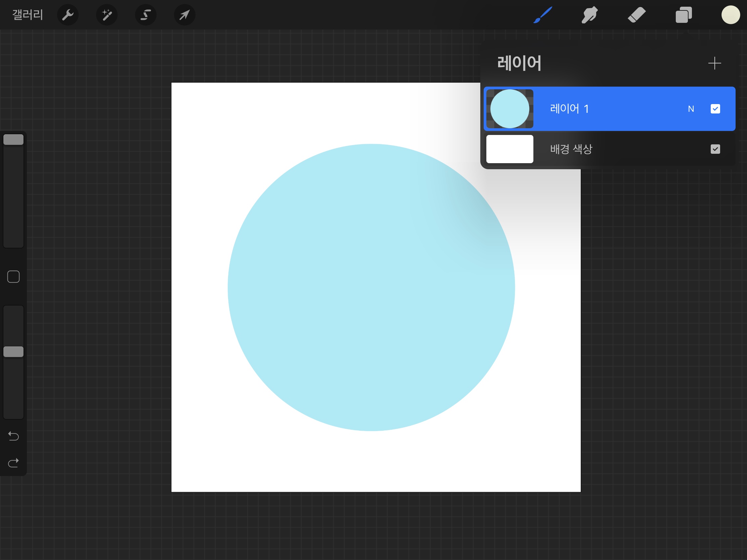
Task: Add a new layer with plus button
Action: 714,63
